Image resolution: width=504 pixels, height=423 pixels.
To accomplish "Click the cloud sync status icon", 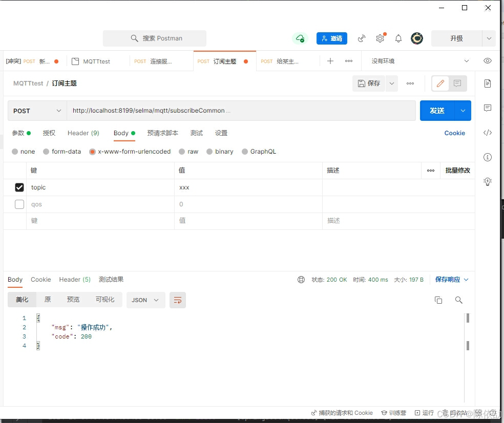I will [300, 38].
